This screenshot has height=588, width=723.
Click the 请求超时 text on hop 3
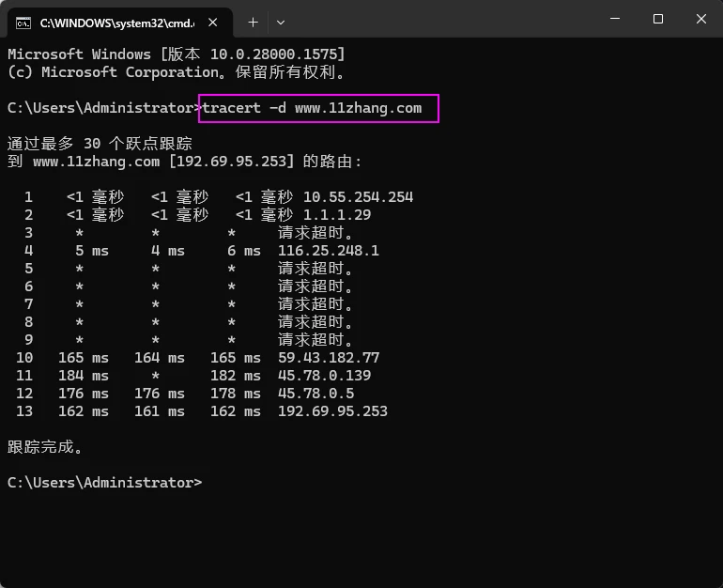coord(315,233)
